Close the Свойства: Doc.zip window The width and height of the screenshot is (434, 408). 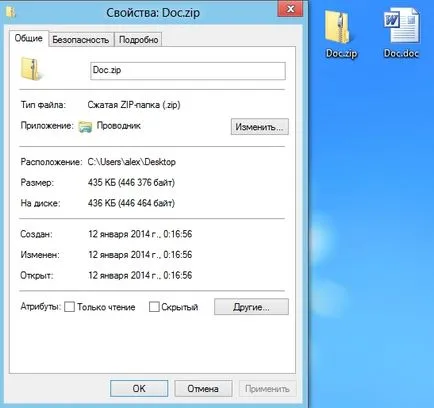click(x=290, y=9)
